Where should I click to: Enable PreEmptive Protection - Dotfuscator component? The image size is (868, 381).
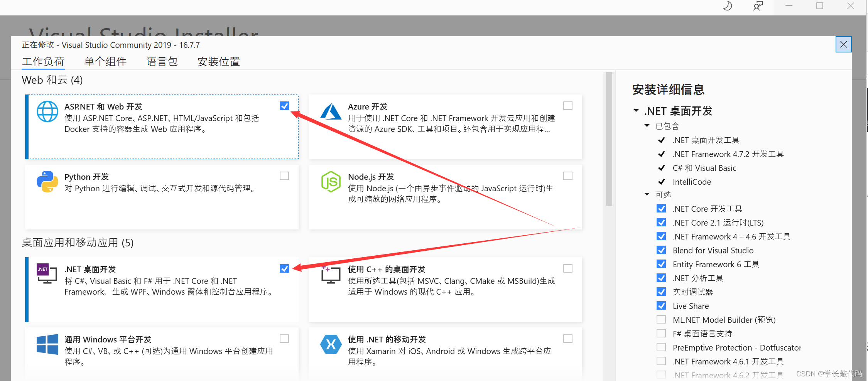(x=661, y=347)
